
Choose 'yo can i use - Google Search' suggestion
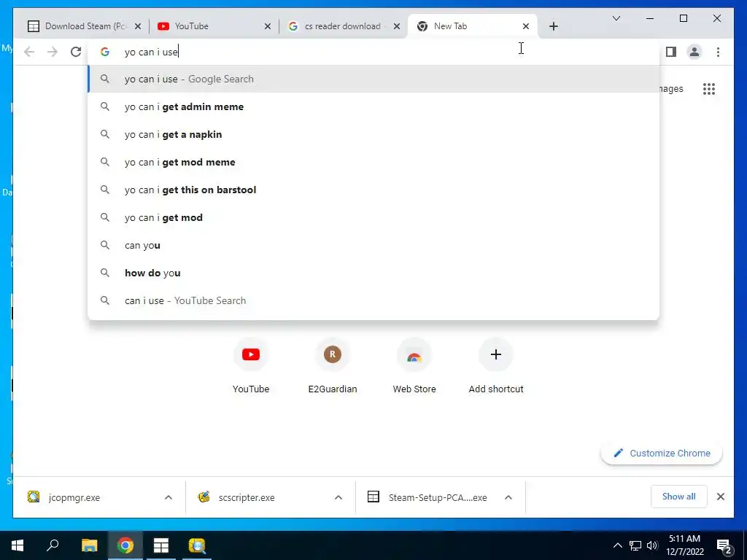(x=373, y=79)
